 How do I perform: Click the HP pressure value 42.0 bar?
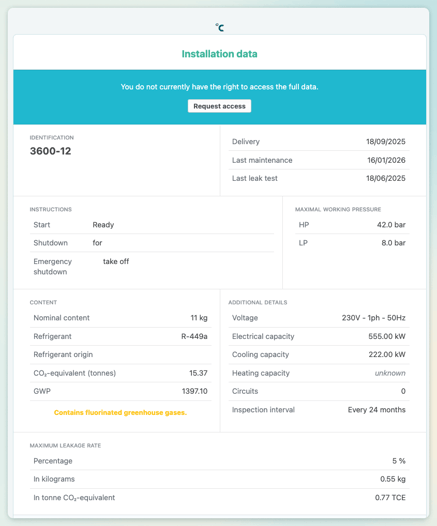coord(391,225)
